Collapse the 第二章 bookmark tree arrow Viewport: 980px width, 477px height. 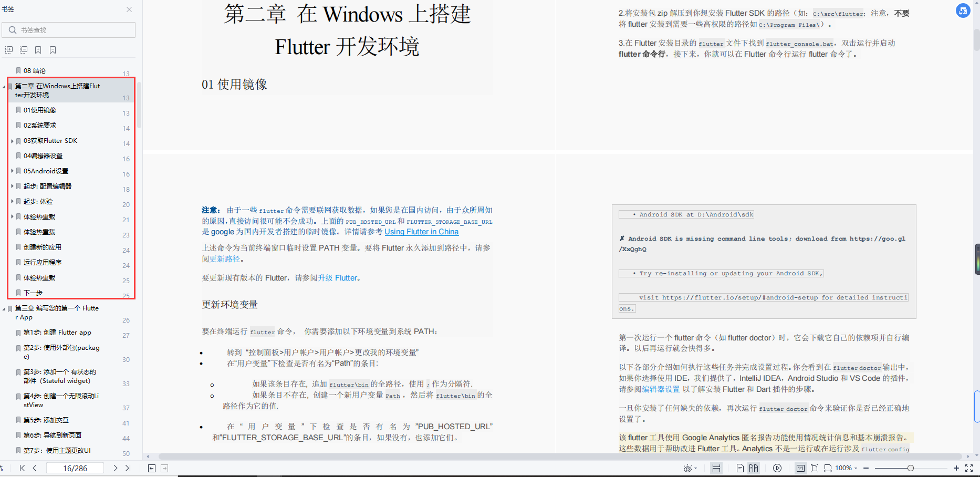(x=4, y=86)
